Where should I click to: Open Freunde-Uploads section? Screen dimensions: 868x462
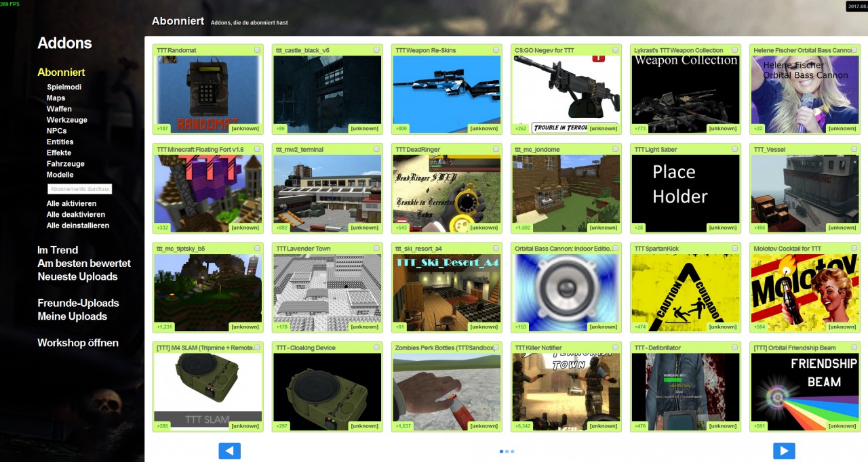click(78, 303)
